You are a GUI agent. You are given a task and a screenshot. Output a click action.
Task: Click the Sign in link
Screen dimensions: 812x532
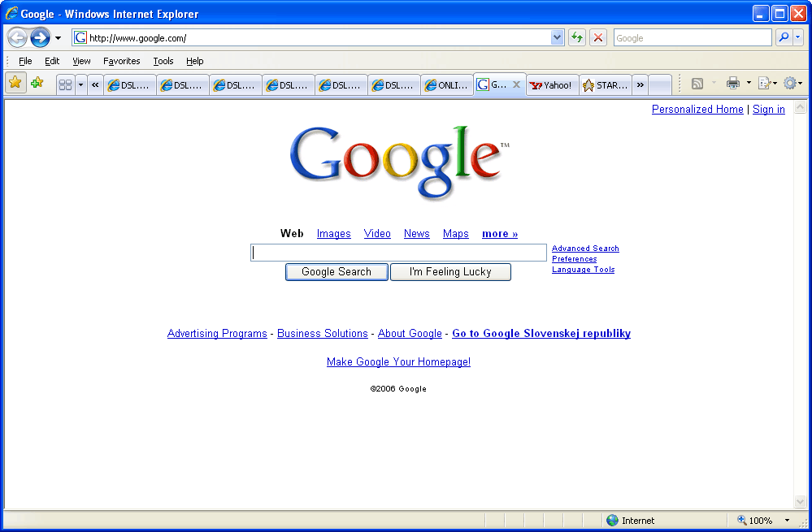[x=768, y=109]
